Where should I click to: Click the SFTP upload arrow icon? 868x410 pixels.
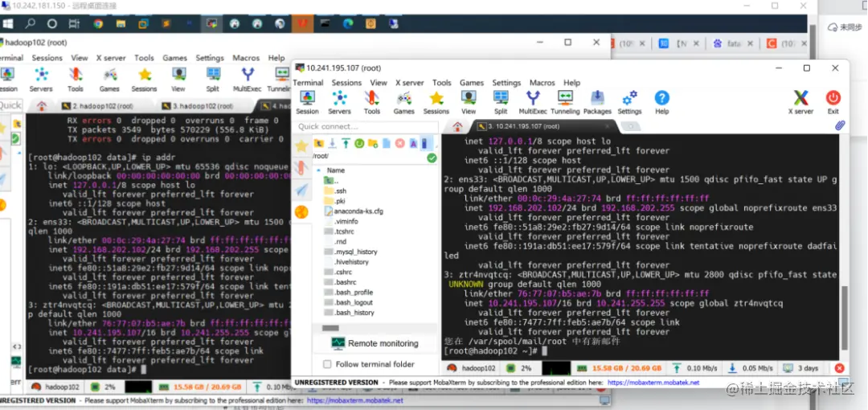346,143
